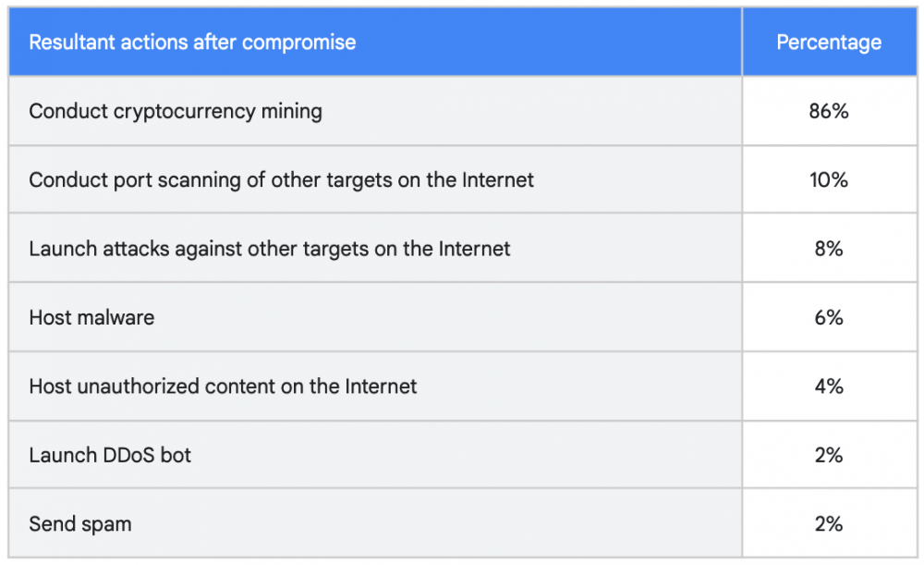Click the word 'Internet' in port scanning row
This screenshot has width=924, height=565.
(x=498, y=180)
